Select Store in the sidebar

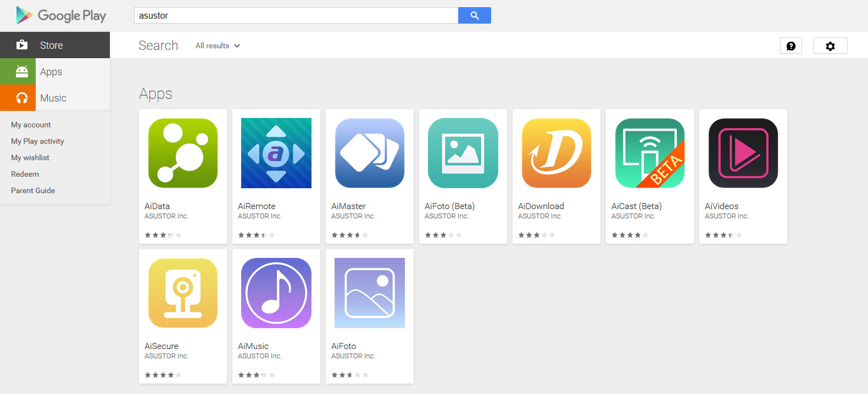[55, 45]
